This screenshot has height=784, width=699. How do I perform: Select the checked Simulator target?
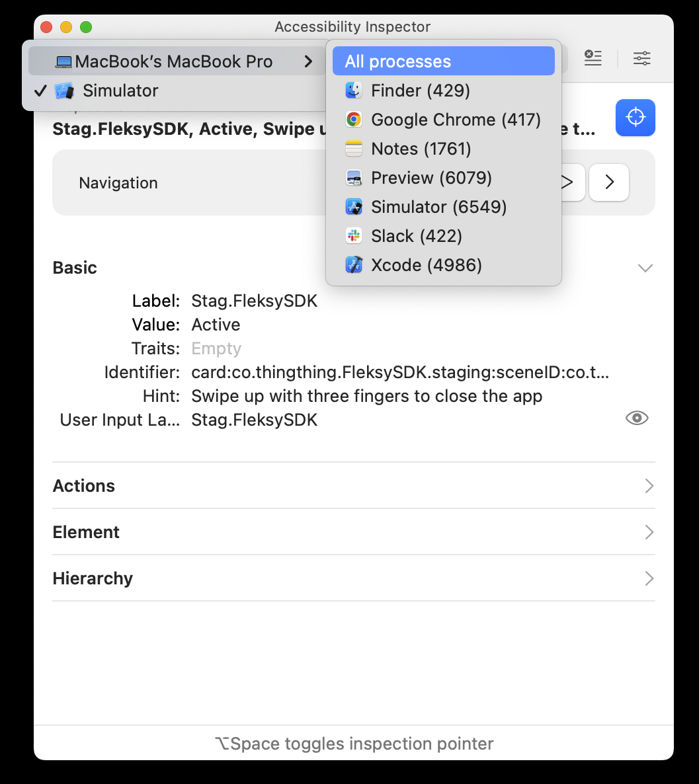pos(120,91)
